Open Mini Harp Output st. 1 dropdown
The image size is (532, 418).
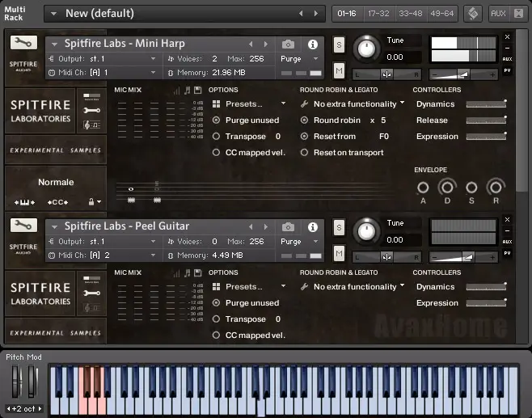(153, 59)
